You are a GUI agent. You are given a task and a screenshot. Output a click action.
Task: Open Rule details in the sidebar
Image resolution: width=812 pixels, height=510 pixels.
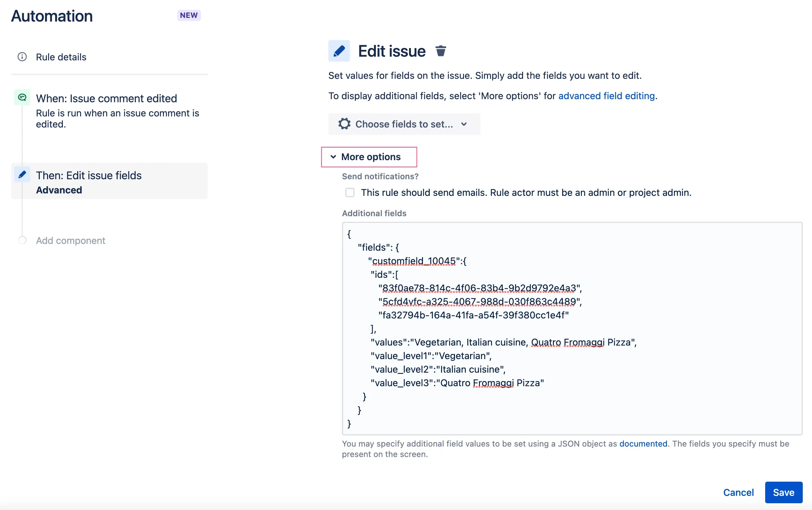(61, 57)
